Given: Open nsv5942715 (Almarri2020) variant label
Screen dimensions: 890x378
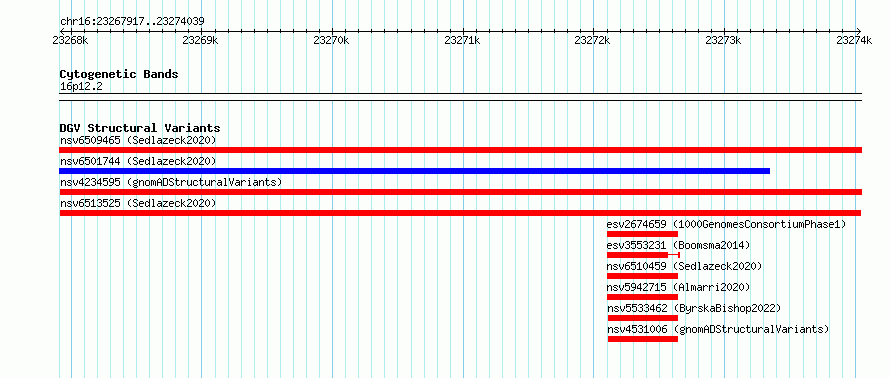Looking at the screenshot, I should point(678,287).
